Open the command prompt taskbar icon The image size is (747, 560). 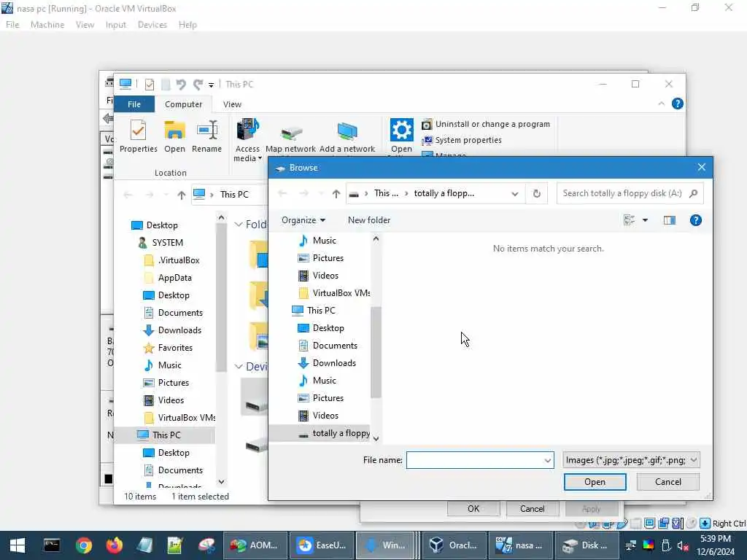52,545
